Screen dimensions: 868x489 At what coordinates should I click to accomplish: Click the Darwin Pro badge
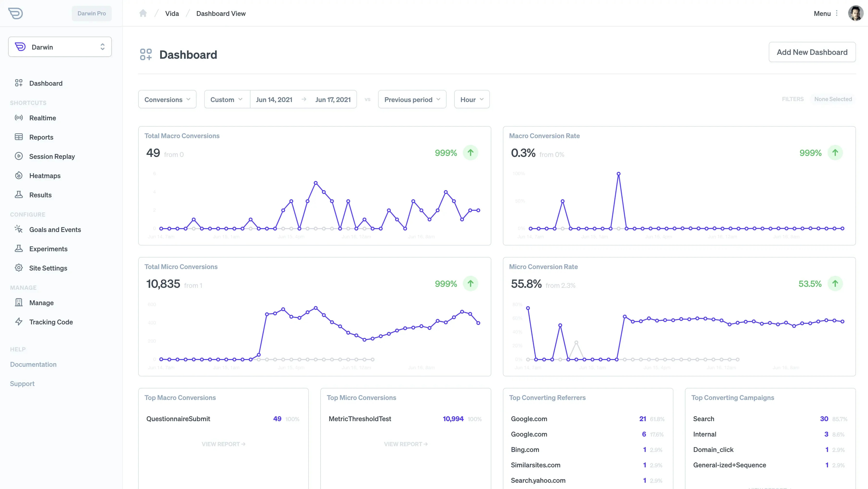tap(91, 13)
